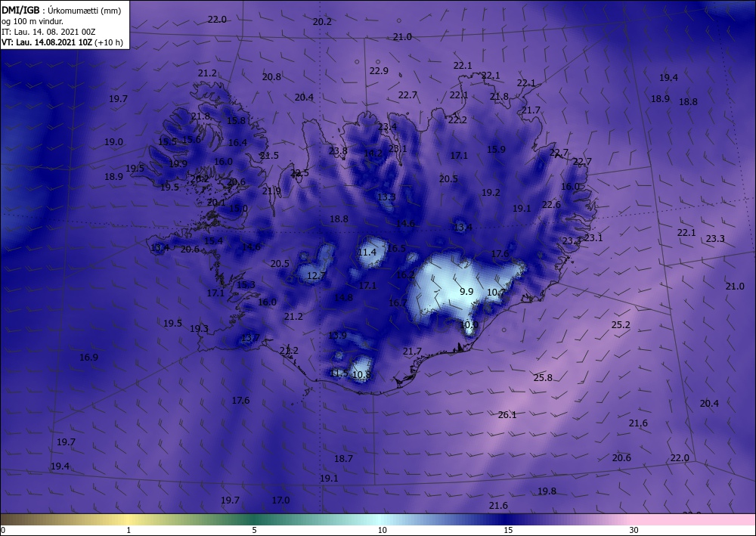Click the 15.8 value in the Westfjords
756x536 pixels.
pyautogui.click(x=236, y=121)
